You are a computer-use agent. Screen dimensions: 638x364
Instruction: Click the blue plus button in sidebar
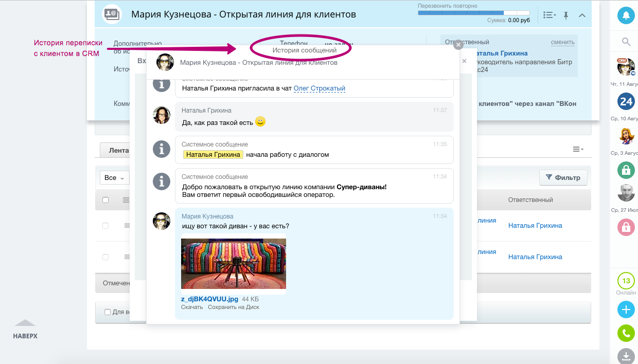(626, 310)
